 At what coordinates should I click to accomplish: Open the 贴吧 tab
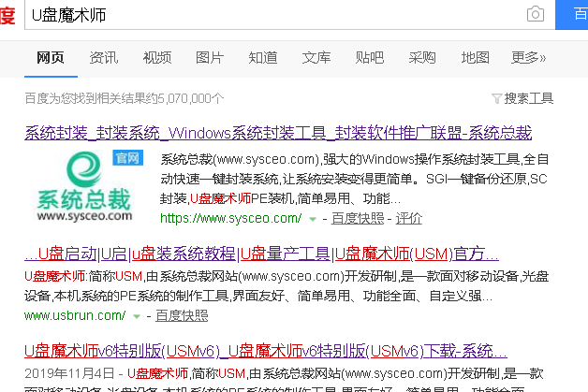coord(370,58)
